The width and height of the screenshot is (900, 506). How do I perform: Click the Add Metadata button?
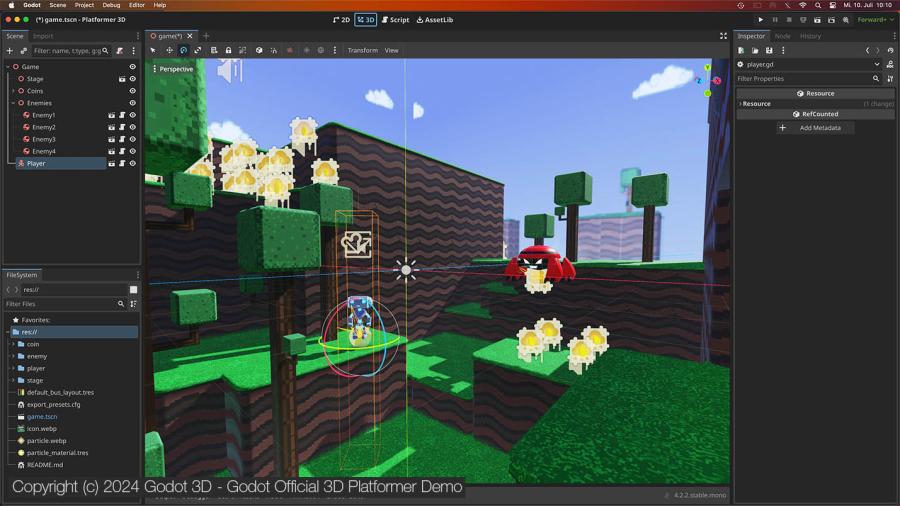pyautogui.click(x=815, y=128)
